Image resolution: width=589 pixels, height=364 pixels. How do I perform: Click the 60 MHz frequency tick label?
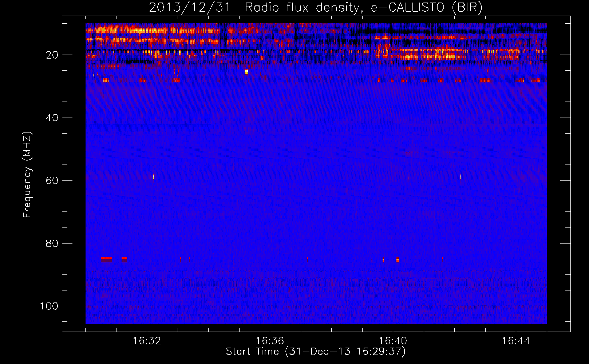tap(52, 181)
